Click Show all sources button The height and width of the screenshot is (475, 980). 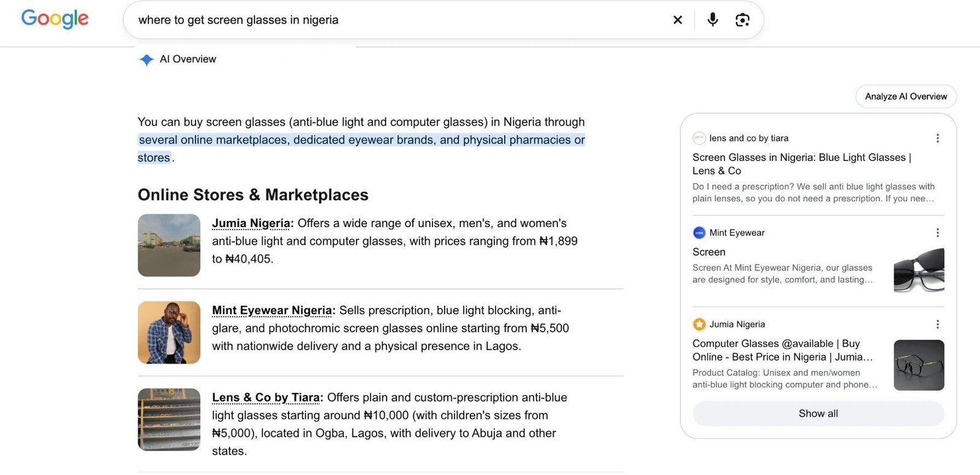818,414
